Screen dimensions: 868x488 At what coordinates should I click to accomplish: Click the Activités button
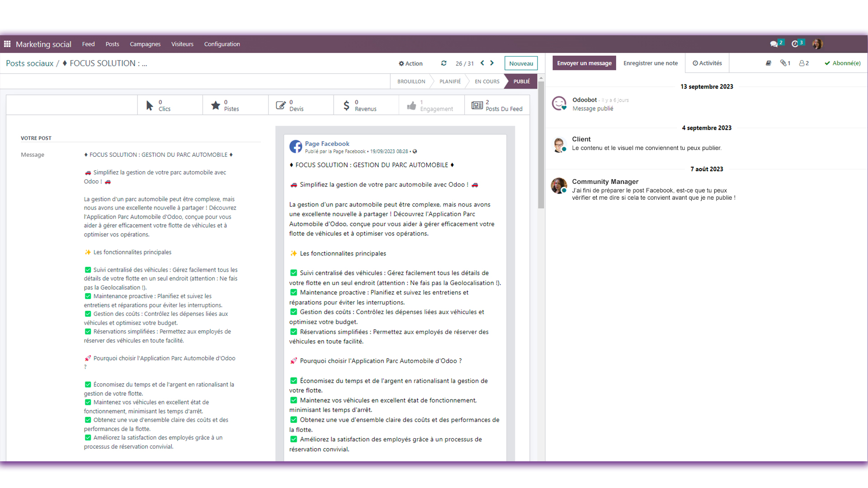[x=707, y=63]
